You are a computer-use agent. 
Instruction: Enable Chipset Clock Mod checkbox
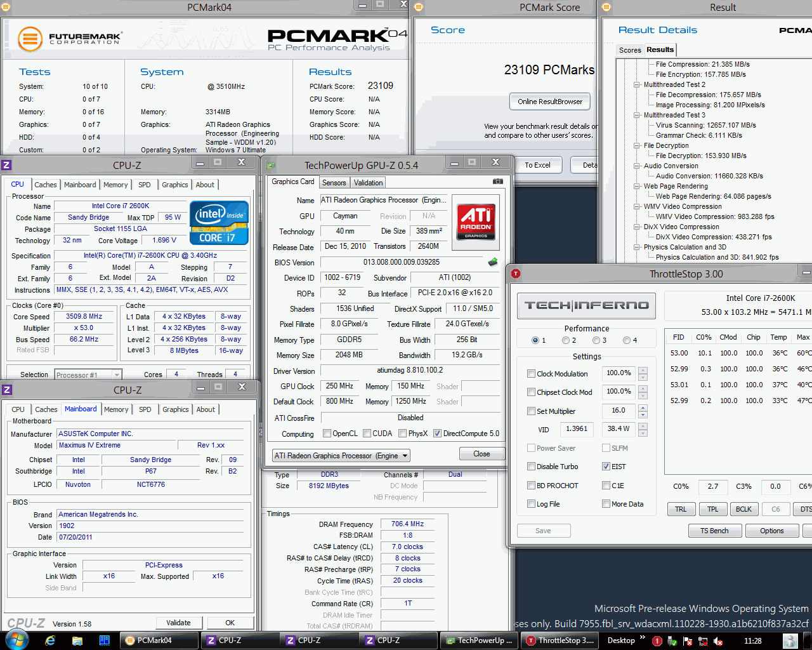click(531, 392)
